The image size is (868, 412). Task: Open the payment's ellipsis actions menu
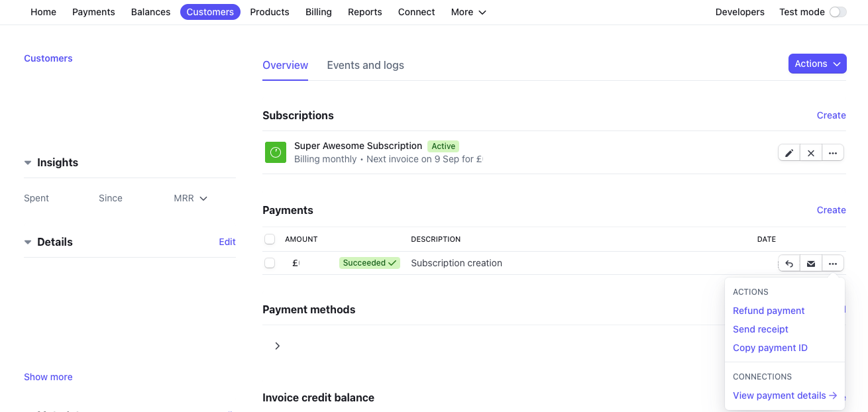click(833, 263)
